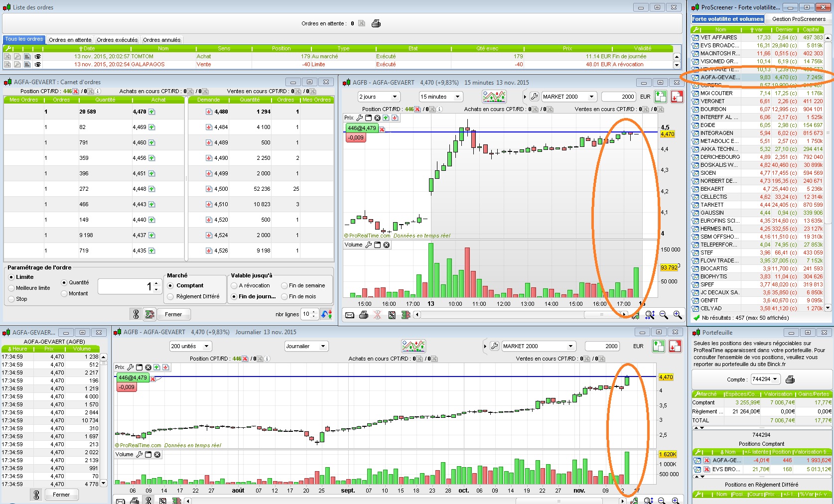Screen dimensions: 834x504
Task: Click the link chain icon in the tick list window
Action: [x=36, y=495]
